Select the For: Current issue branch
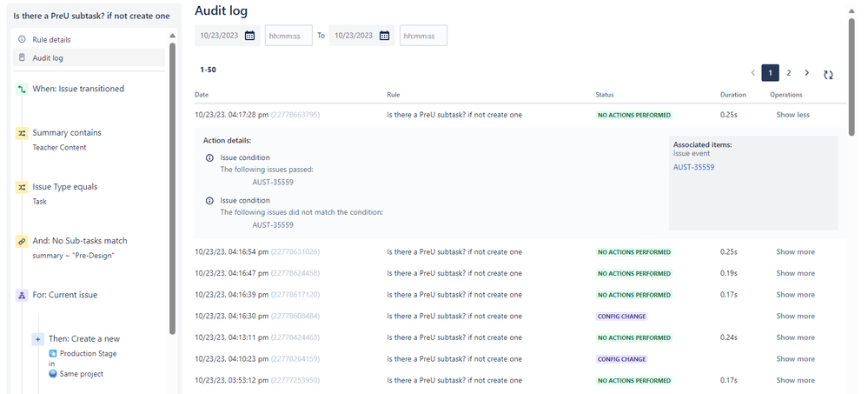 pyautogui.click(x=65, y=296)
